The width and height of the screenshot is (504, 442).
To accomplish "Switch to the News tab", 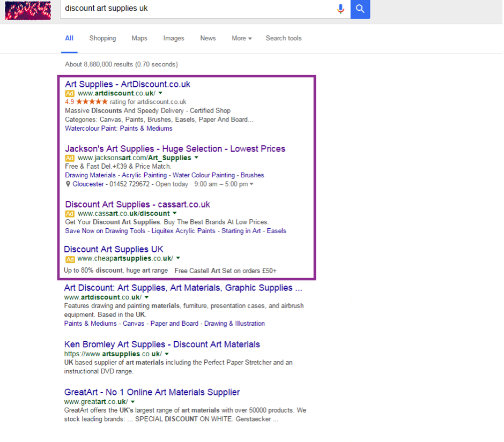I will 208,38.
